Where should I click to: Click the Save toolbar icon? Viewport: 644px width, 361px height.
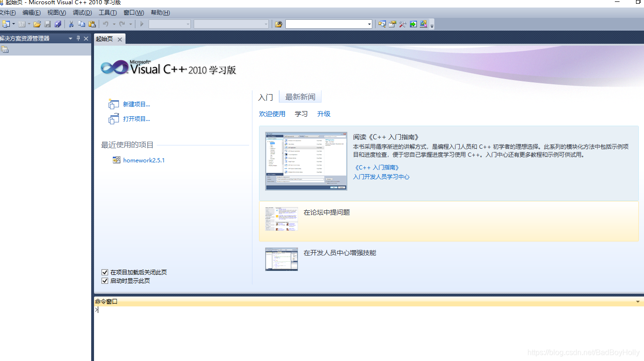pyautogui.click(x=47, y=24)
